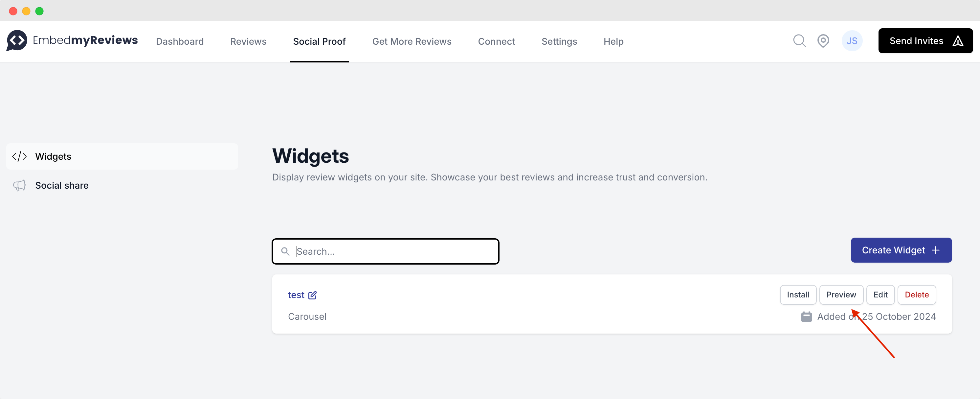Image resolution: width=980 pixels, height=399 pixels.
Task: Click the EmbedmyReviews logo icon
Action: coord(17,40)
